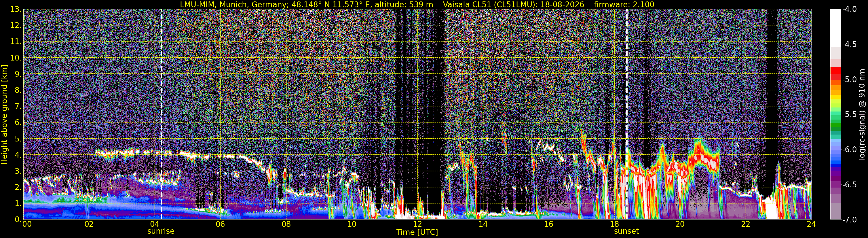Click the '22' time tick label
Viewport: 868px width, 238px height.
tap(746, 224)
